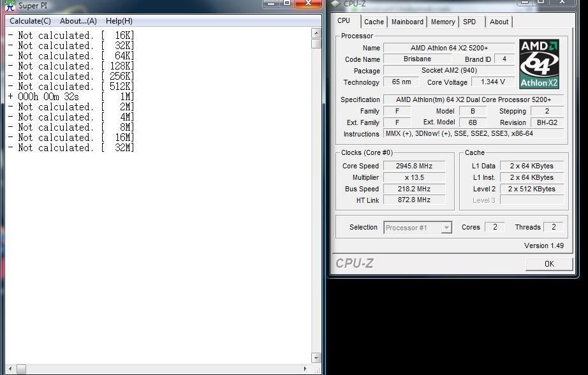The image size is (588, 375).
Task: Click the Cores count field
Action: (x=495, y=227)
